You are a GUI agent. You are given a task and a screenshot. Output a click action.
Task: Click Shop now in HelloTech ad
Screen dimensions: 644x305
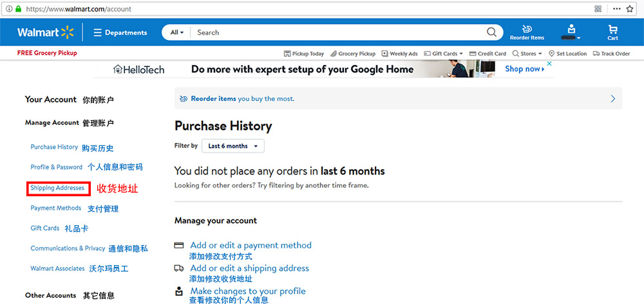[525, 69]
